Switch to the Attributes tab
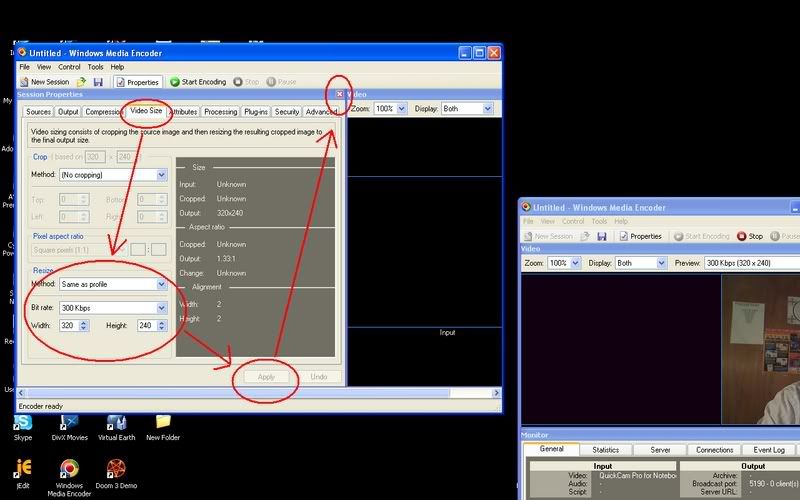The width and height of the screenshot is (800, 500). [184, 112]
